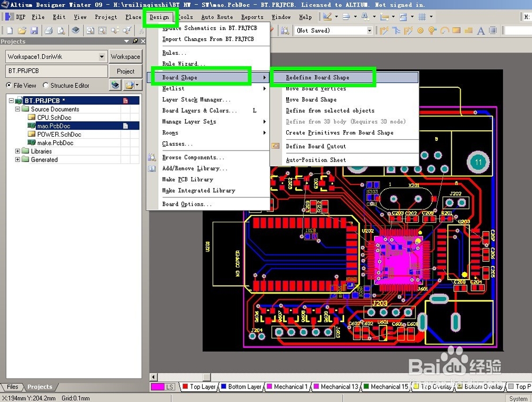Click the browse components icon in toolbar
The width and height of the screenshot is (532, 402).
(285, 30)
